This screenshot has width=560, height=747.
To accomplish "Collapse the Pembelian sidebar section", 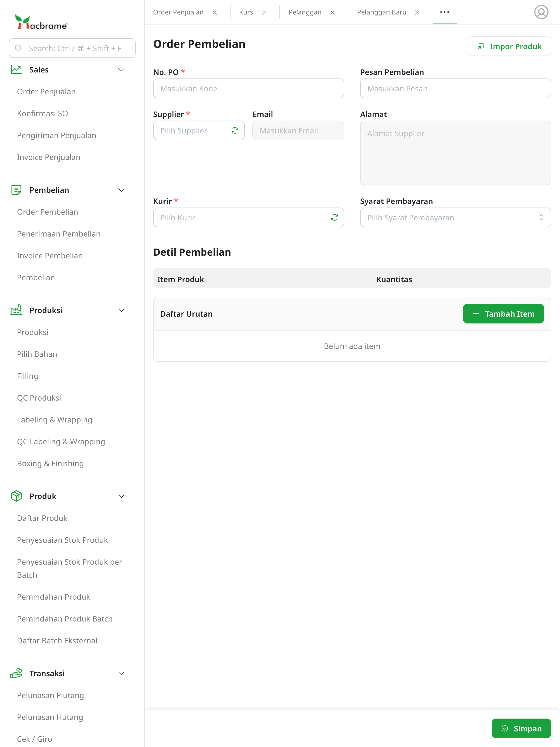I will [121, 190].
